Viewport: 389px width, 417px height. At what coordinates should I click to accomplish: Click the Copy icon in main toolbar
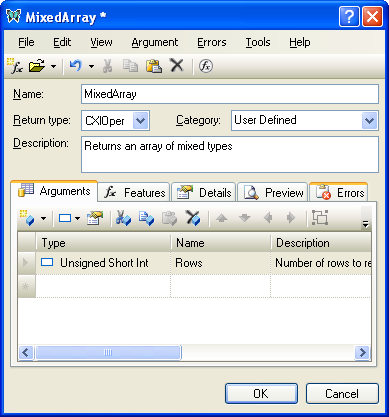(130, 66)
